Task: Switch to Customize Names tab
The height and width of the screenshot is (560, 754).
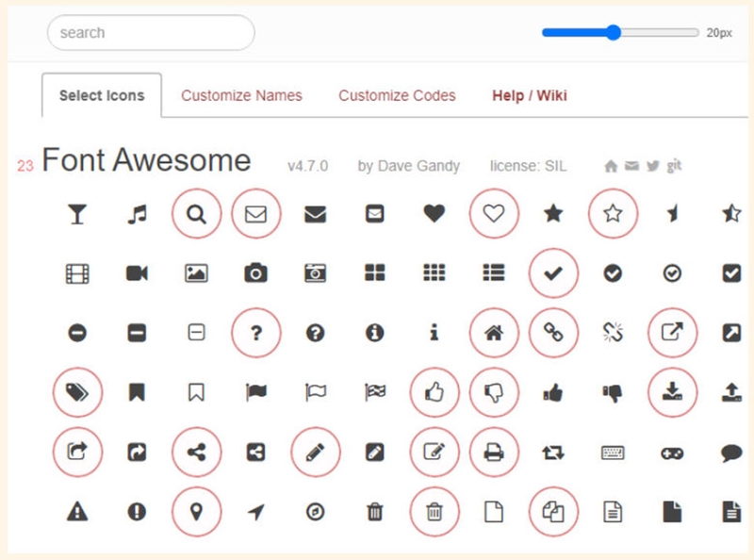Action: 242,95
